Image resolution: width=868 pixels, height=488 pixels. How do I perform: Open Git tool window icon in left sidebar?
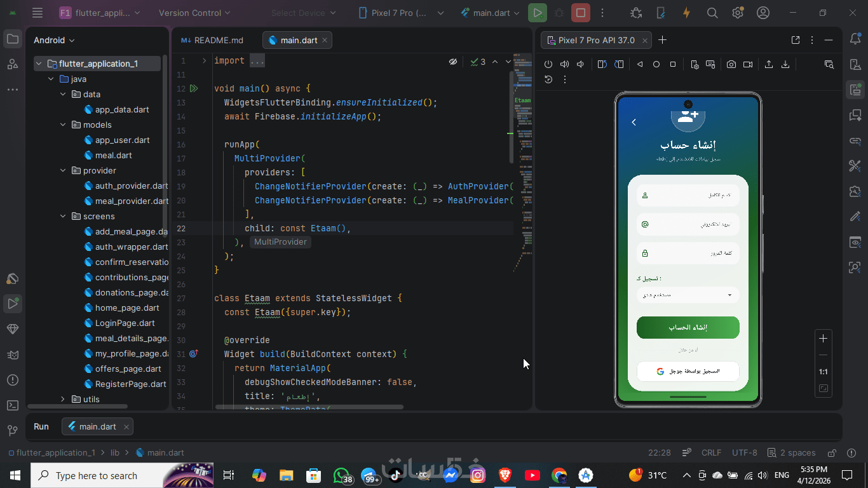(12, 431)
